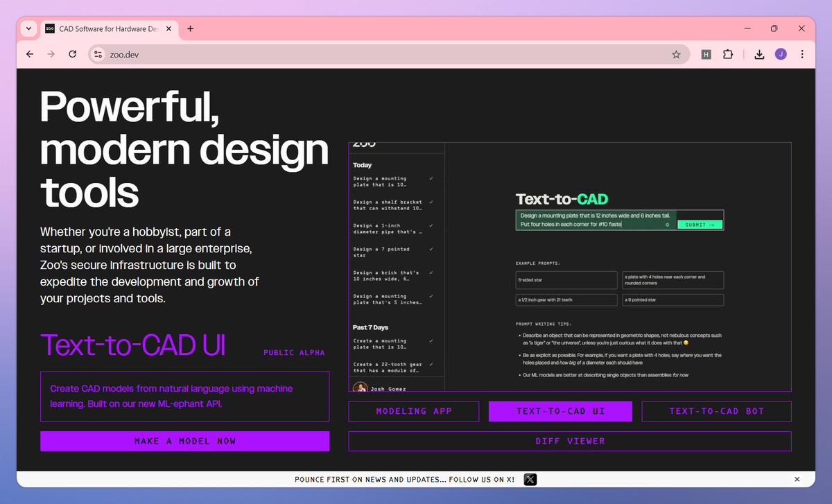Open 'Design a shelf bracket' history item
The width and height of the screenshot is (832, 504).
click(x=388, y=205)
